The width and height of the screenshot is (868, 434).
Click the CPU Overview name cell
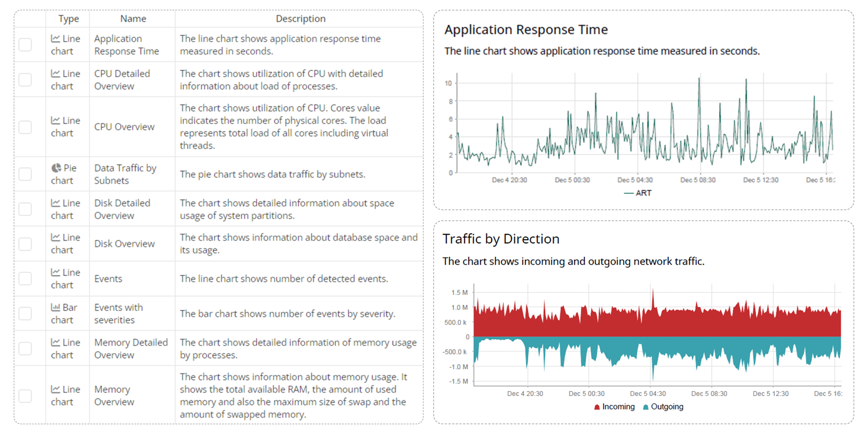(124, 127)
